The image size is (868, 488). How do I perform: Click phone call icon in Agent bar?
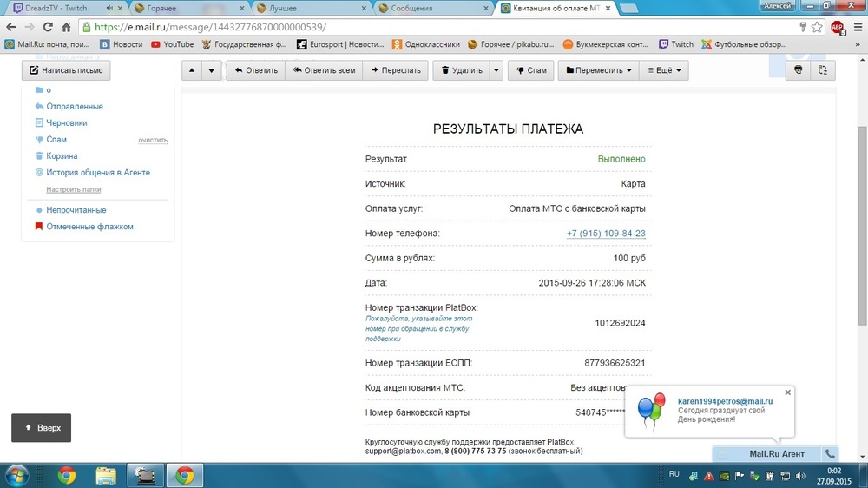830,453
